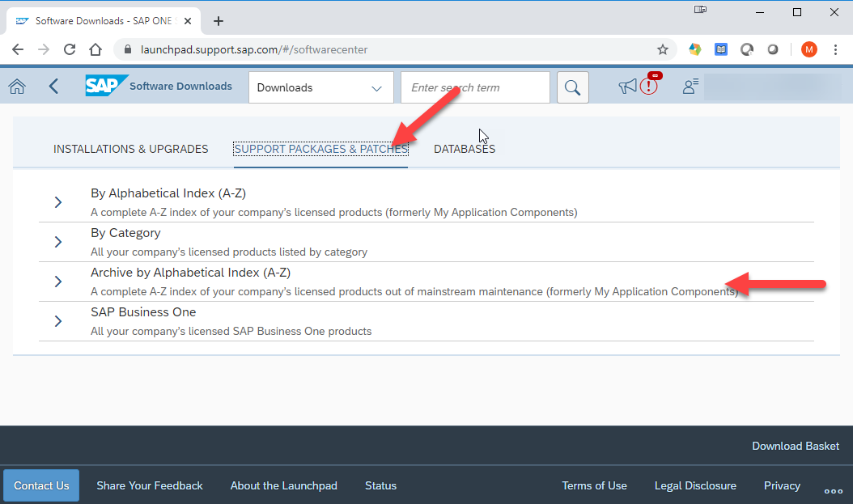This screenshot has width=853, height=504.
Task: Switch to the Databases tab
Action: click(465, 149)
